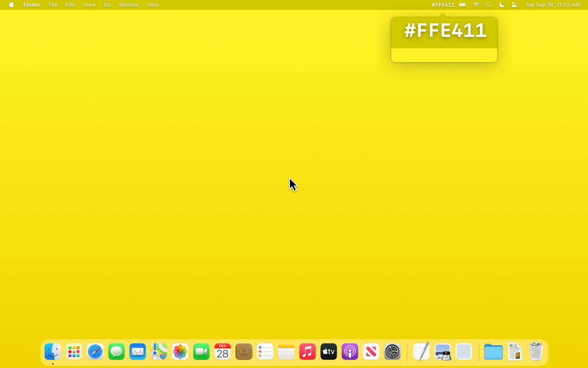The width and height of the screenshot is (588, 368).
Task: Open Control Center in the menu bar
Action: (x=515, y=5)
